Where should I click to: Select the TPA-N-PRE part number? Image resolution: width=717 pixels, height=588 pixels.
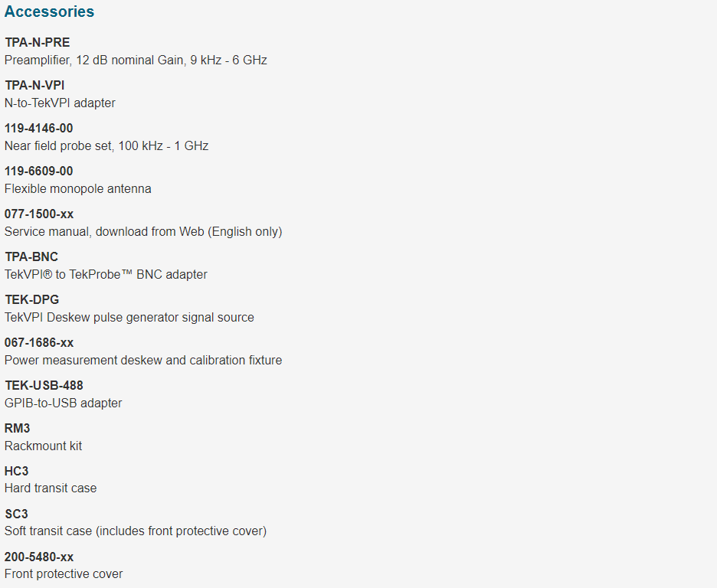click(38, 42)
